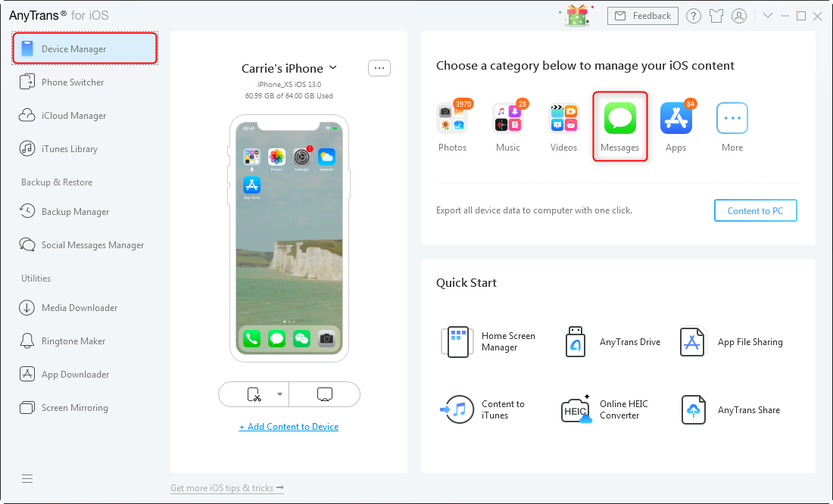Select Device Manager in the sidebar
This screenshot has width=833, height=504.
coord(85,49)
